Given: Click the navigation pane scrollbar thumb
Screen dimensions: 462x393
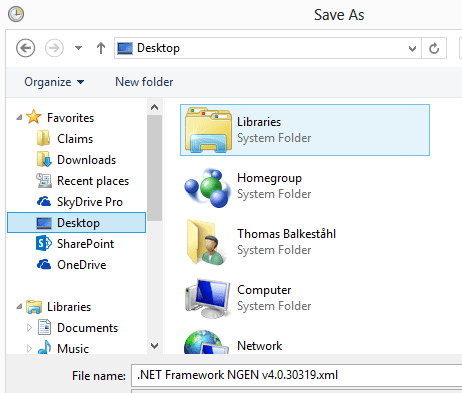Looking at the screenshot, I should tap(154, 168).
